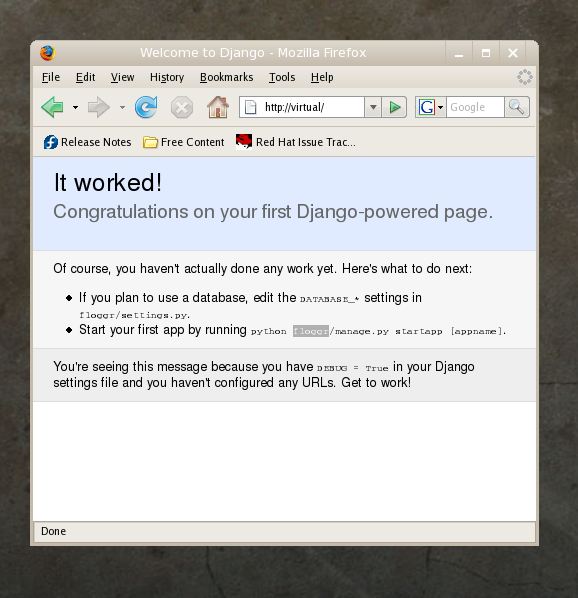Screen dimensions: 578x598
Task: Click the green Back arrow button
Action: (x=53, y=107)
